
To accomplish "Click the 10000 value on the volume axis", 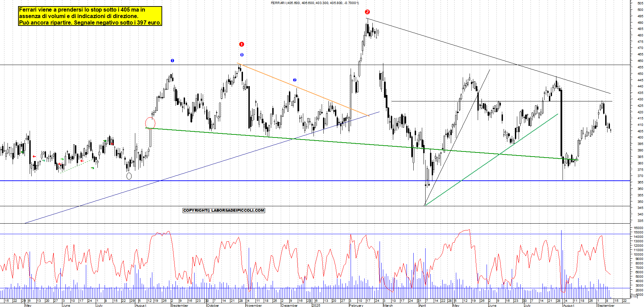I will click(638, 255).
